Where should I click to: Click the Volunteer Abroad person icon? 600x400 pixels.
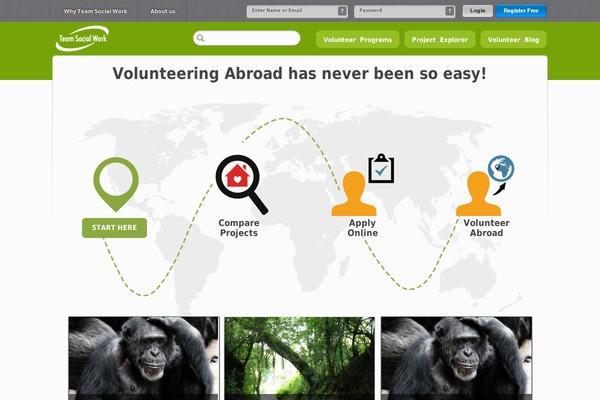478,194
